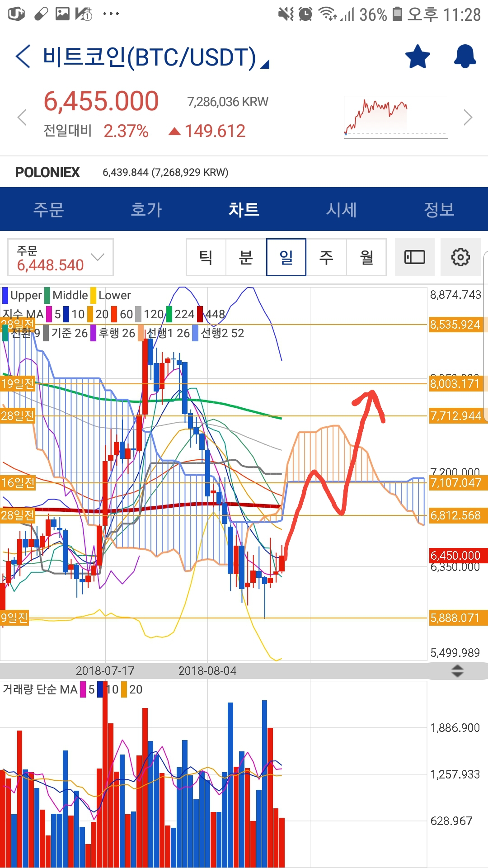Click the 7,286,036 KRW converted price
This screenshot has height=868, width=488.
(x=228, y=102)
